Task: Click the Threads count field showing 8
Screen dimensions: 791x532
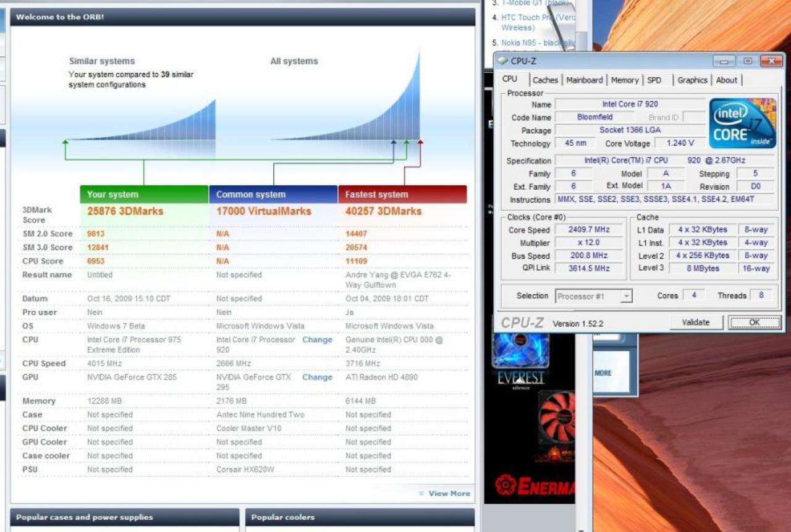Action: pos(761,295)
